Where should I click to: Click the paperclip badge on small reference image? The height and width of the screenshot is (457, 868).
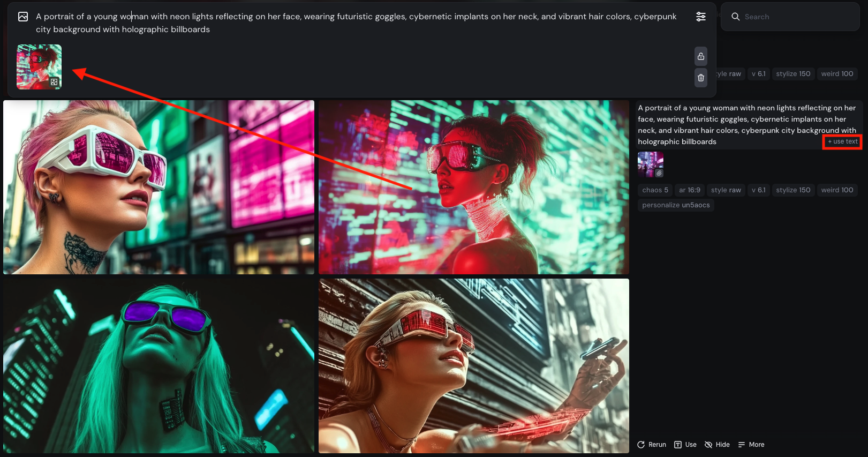click(659, 173)
